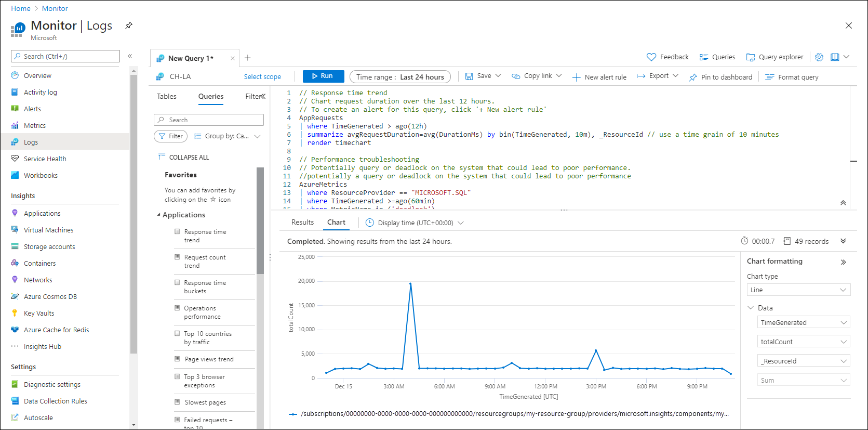Viewport: 868px width, 430px height.
Task: Open Autoscale settings
Action: click(x=38, y=418)
